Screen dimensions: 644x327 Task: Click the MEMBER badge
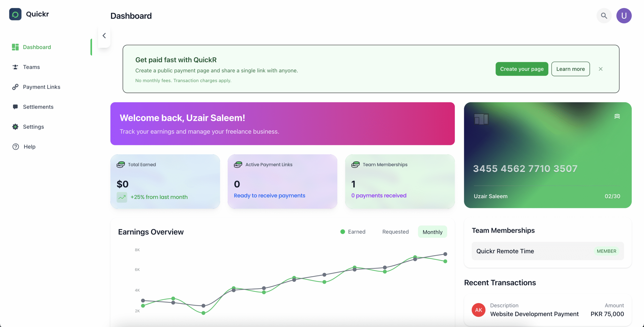pyautogui.click(x=607, y=251)
